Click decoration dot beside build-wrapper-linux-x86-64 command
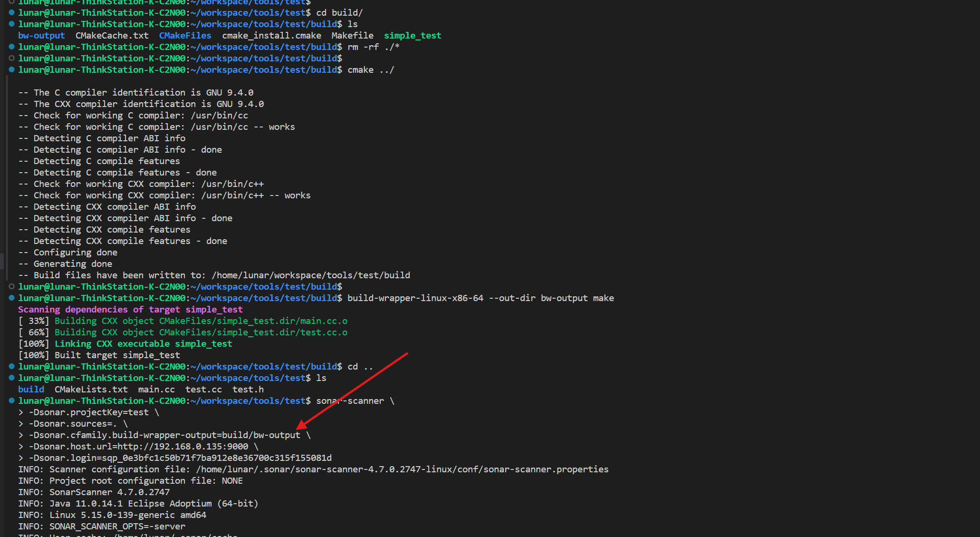 (x=11, y=298)
